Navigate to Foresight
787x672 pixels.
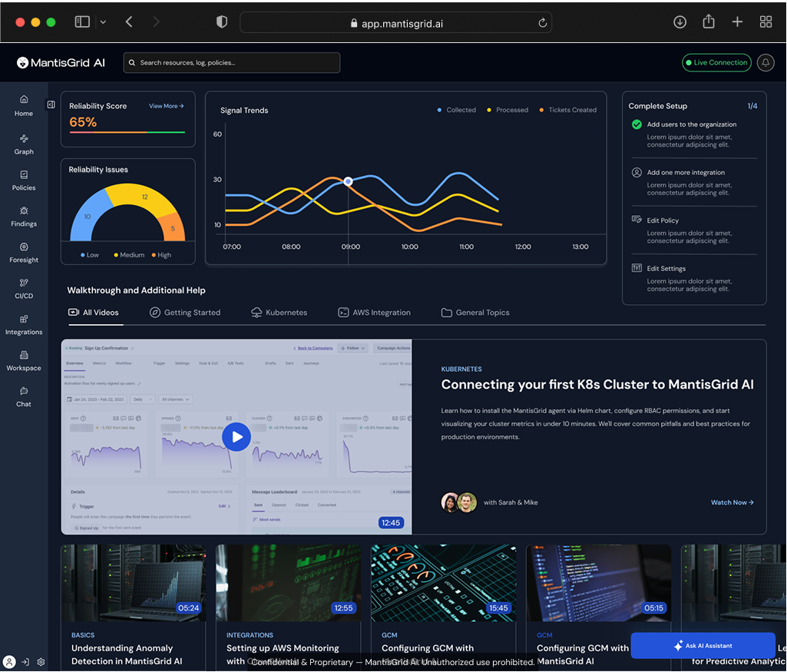(23, 253)
